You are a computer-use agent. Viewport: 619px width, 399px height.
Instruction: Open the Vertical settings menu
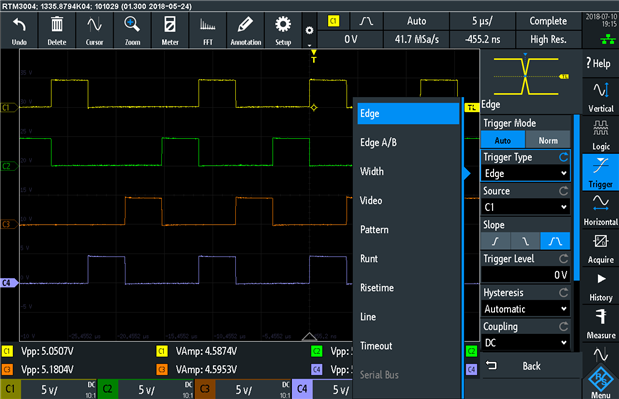(600, 97)
